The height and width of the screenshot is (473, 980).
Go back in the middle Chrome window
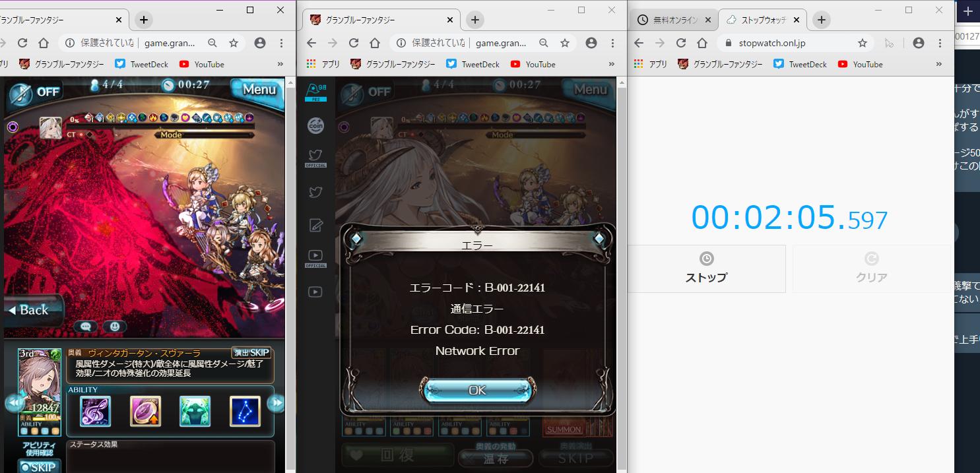click(311, 43)
